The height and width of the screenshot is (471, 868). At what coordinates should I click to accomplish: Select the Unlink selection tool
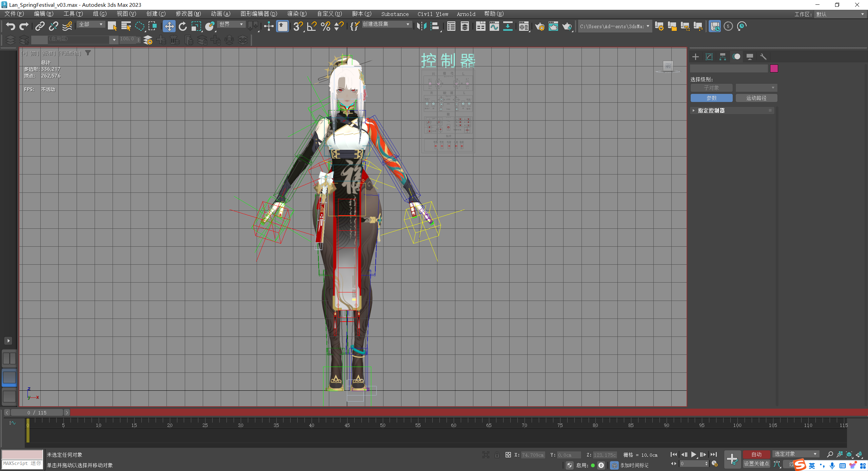(54, 26)
